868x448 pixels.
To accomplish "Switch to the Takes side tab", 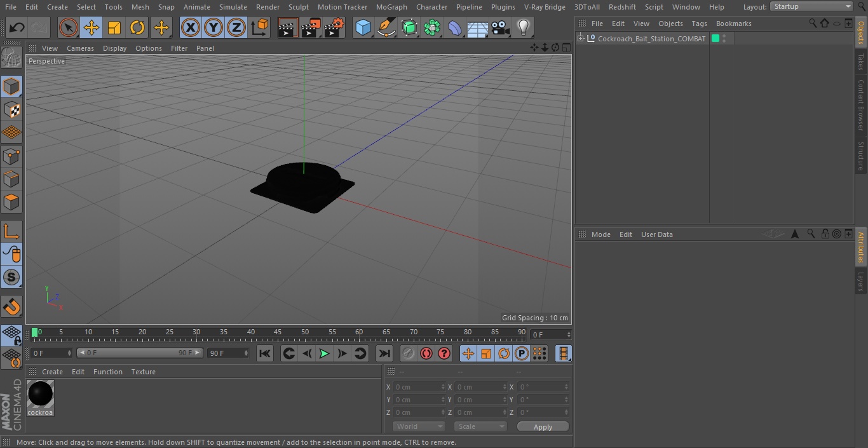I will click(x=861, y=62).
